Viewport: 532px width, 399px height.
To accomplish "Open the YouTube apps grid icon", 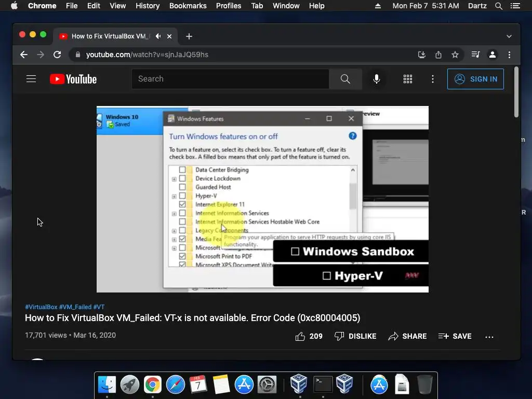I will point(407,79).
